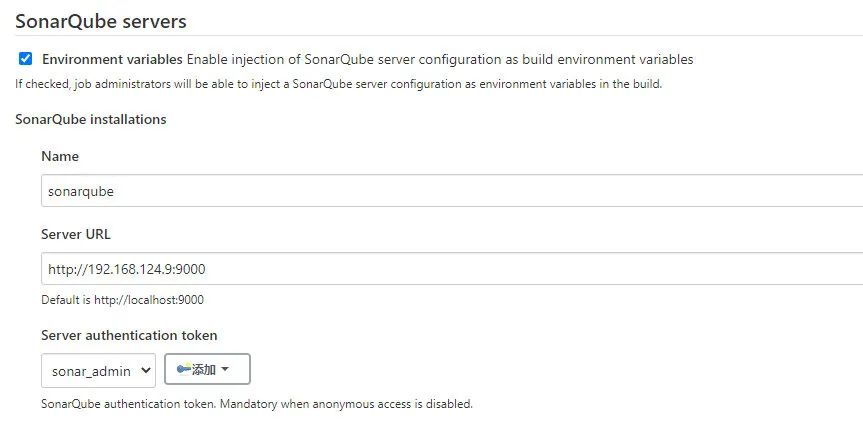Click the SonarQube installations heading
This screenshot has width=863, height=432.
point(90,120)
